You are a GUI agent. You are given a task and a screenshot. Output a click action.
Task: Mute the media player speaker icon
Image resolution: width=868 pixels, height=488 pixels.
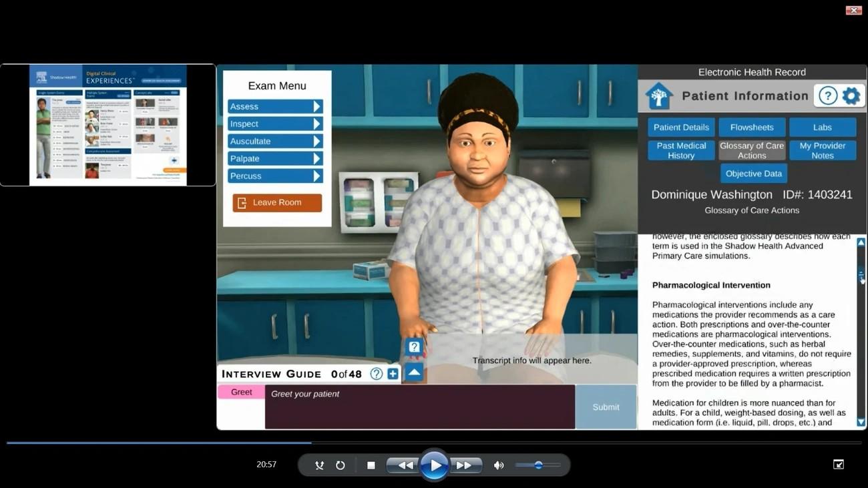498,465
